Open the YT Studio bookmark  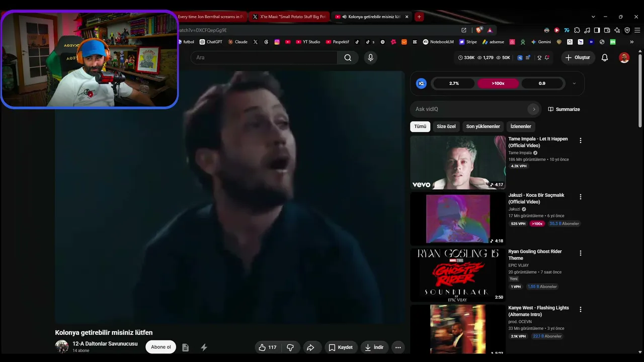tap(308, 42)
